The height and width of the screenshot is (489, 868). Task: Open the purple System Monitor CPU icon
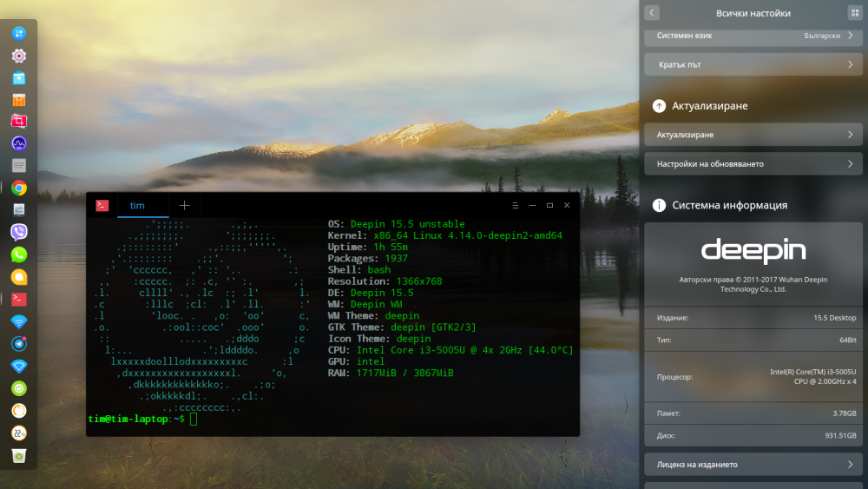pyautogui.click(x=19, y=143)
